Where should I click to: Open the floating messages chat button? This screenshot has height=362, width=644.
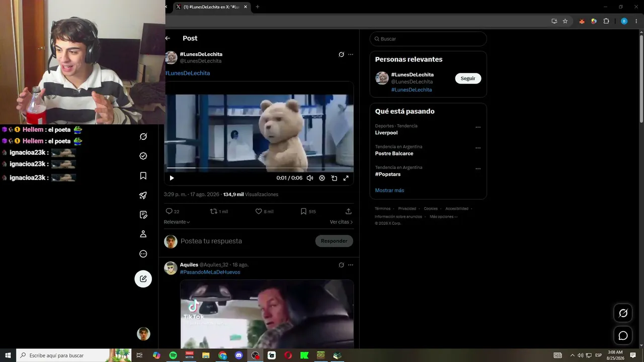click(623, 335)
